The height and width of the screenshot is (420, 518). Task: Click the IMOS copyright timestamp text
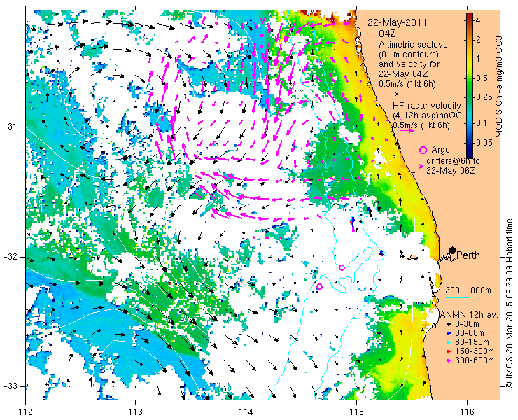[509, 303]
